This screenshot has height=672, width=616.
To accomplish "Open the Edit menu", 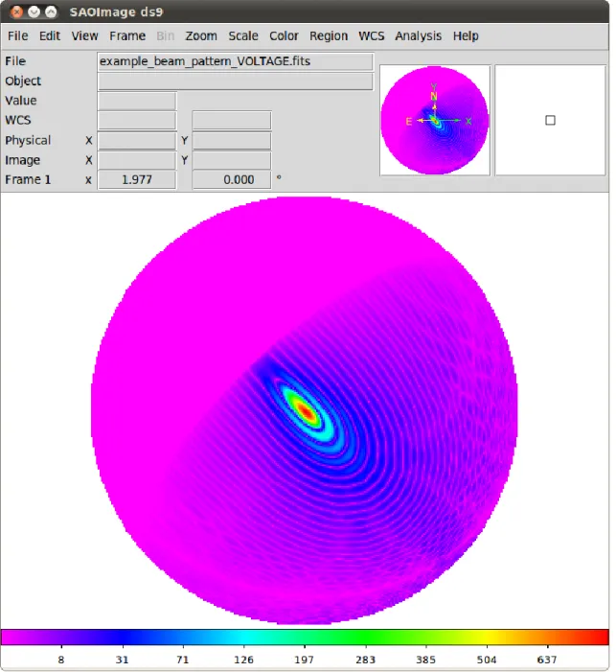I will click(50, 36).
